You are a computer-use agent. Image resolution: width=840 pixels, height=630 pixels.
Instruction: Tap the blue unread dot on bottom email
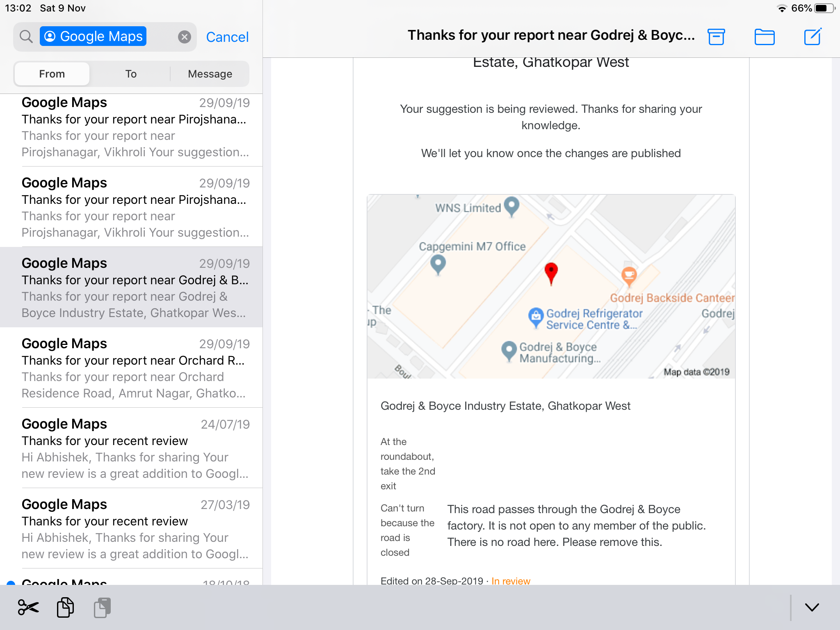point(11,583)
